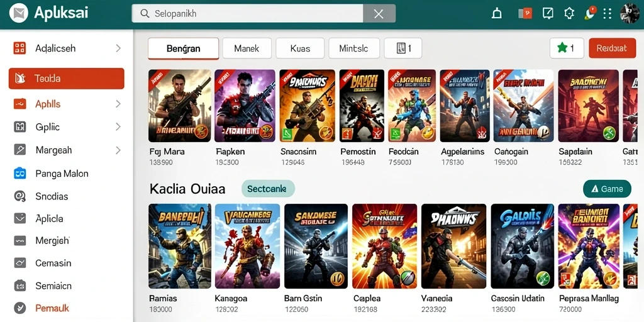Open the user profile avatar
The image size is (644, 322).
[629, 14]
